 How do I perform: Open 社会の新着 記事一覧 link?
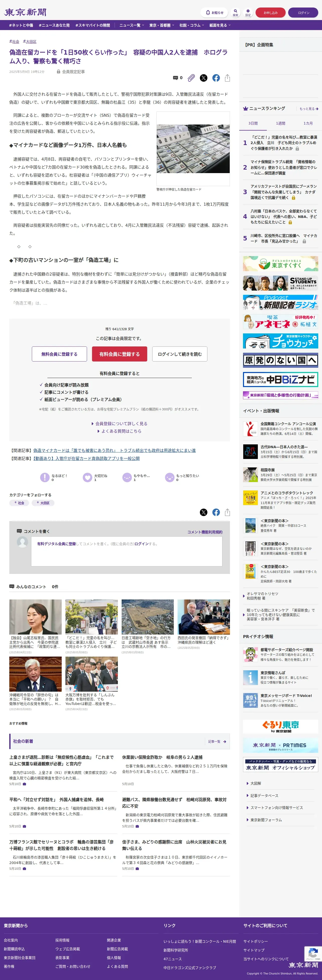pos(217,742)
